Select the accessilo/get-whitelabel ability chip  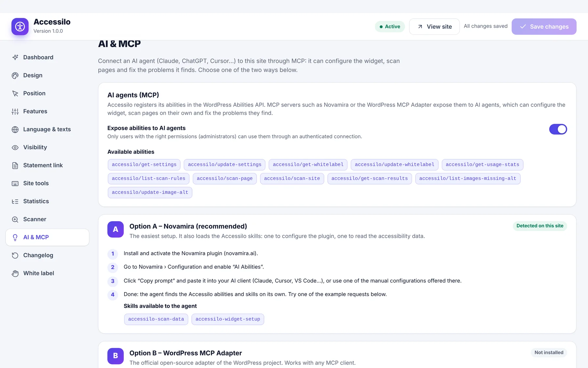coord(308,165)
